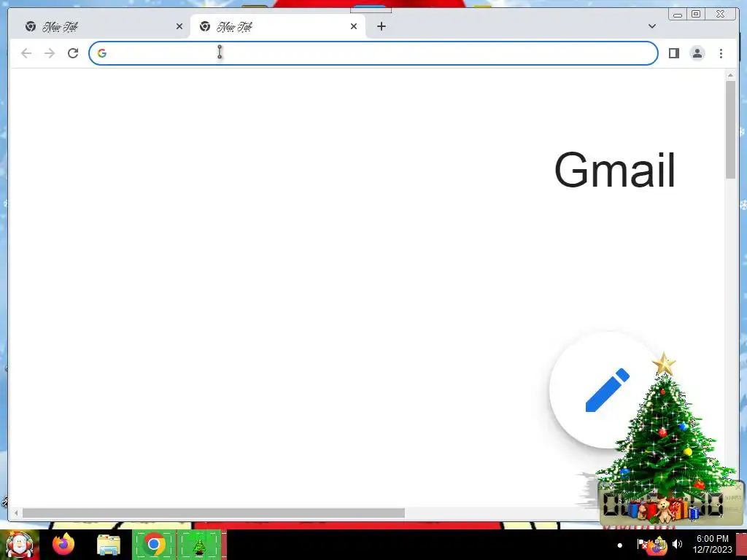Screen dimensions: 747x560
Task: Focus the Chrome address bar
Action: [373, 53]
